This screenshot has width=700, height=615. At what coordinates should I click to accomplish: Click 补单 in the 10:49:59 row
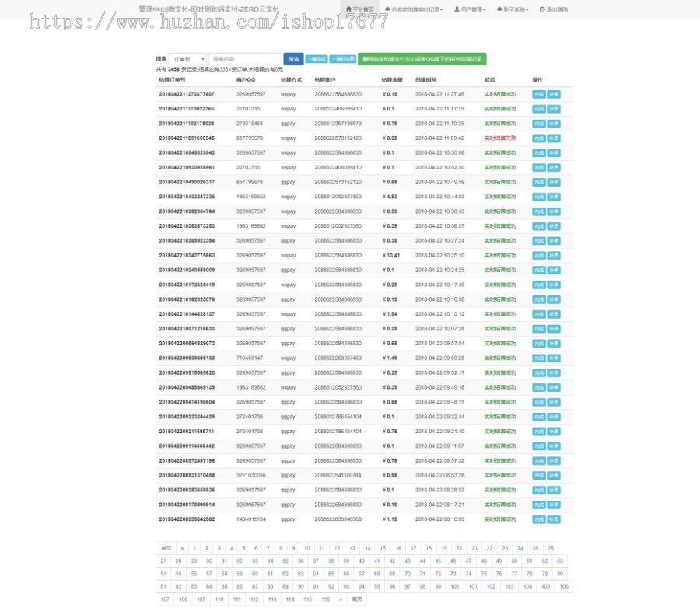(554, 182)
